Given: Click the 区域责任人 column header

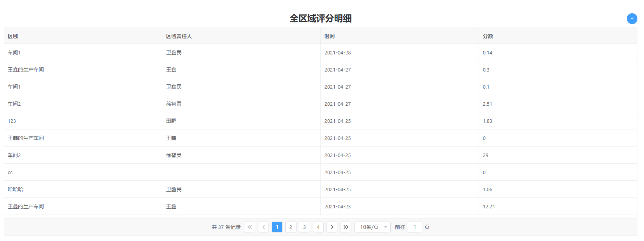Looking at the screenshot, I should pos(179,36).
